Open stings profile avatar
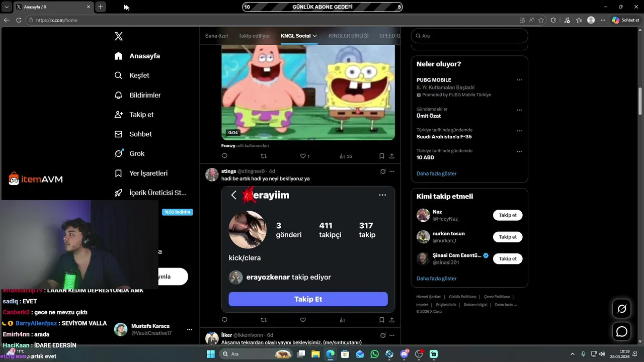This screenshot has width=644, height=362. (x=212, y=174)
